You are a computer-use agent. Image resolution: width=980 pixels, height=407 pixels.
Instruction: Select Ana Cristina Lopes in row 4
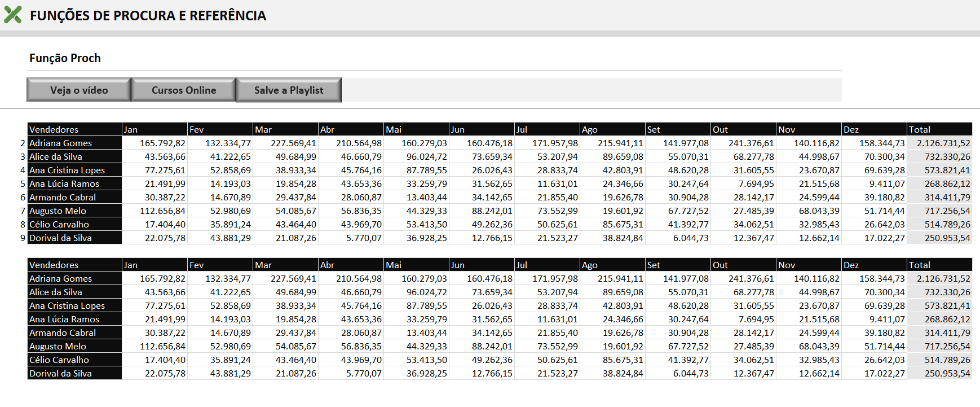(74, 170)
